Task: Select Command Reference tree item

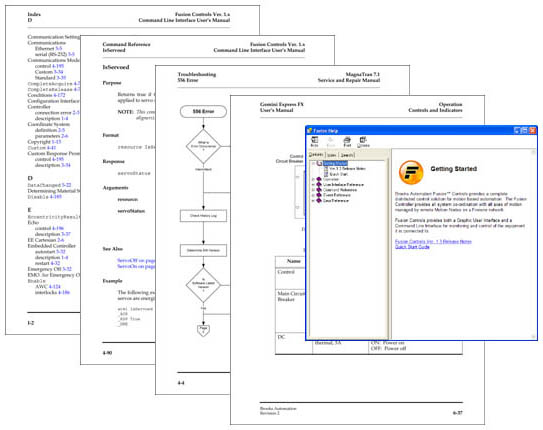Action: coord(340,190)
